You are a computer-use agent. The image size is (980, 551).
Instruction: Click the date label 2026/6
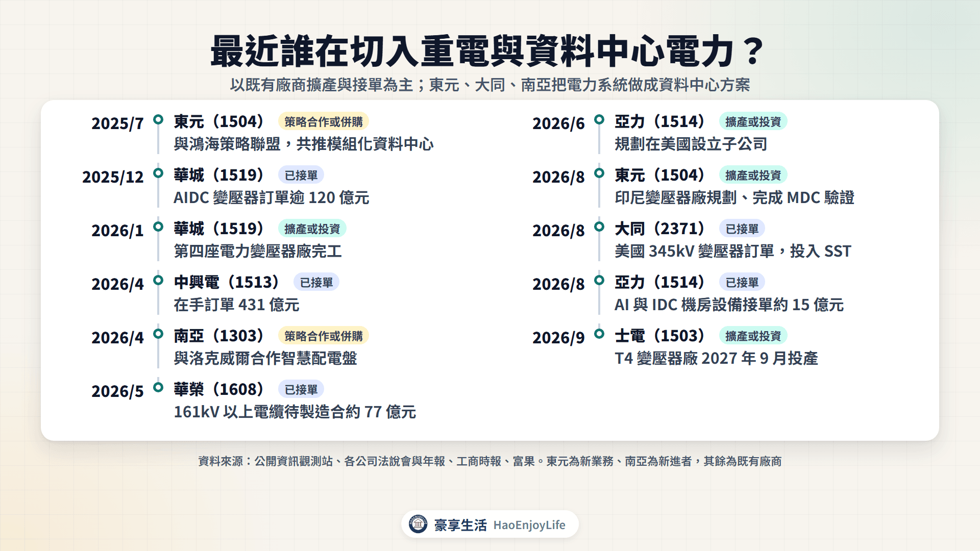tap(558, 123)
